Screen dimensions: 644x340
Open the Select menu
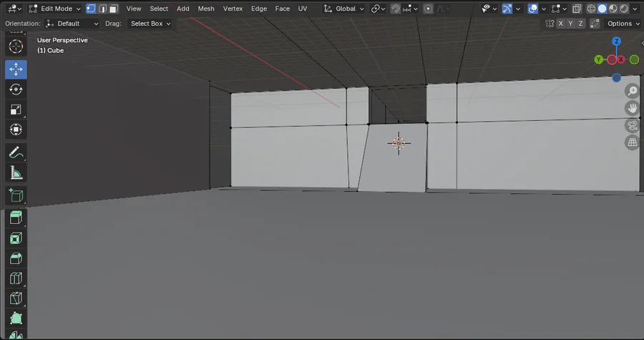(x=159, y=9)
